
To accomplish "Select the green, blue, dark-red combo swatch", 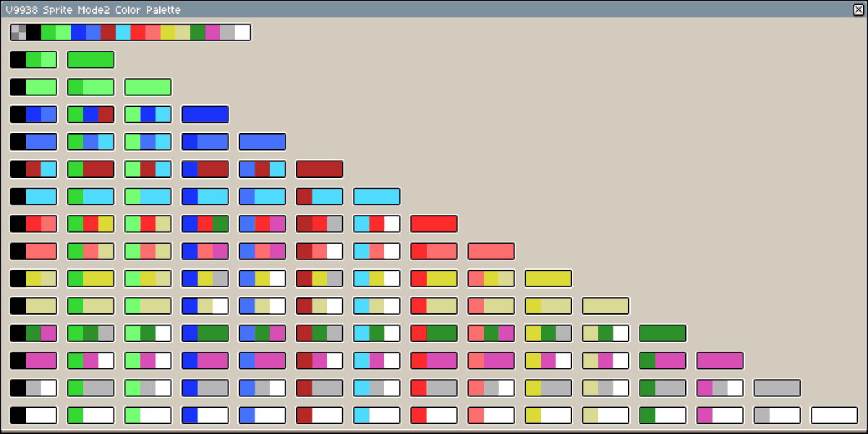I will pyautogui.click(x=90, y=114).
